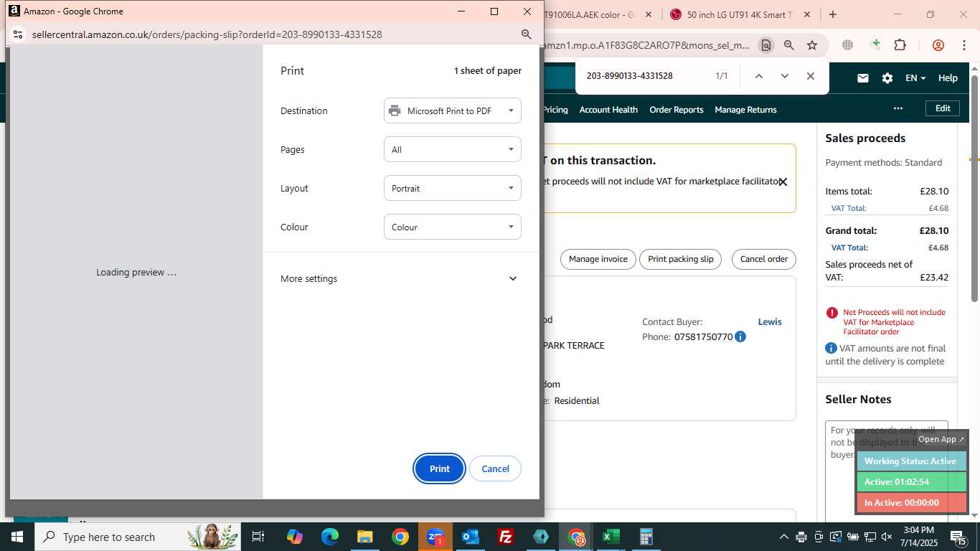Go to next find result
This screenshot has width=980, height=551.
[x=784, y=76]
